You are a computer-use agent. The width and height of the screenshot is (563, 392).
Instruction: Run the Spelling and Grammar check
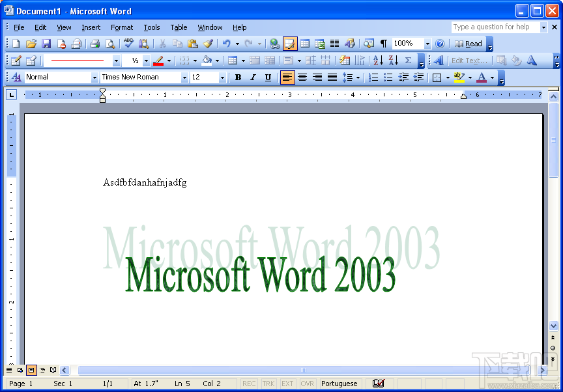128,44
